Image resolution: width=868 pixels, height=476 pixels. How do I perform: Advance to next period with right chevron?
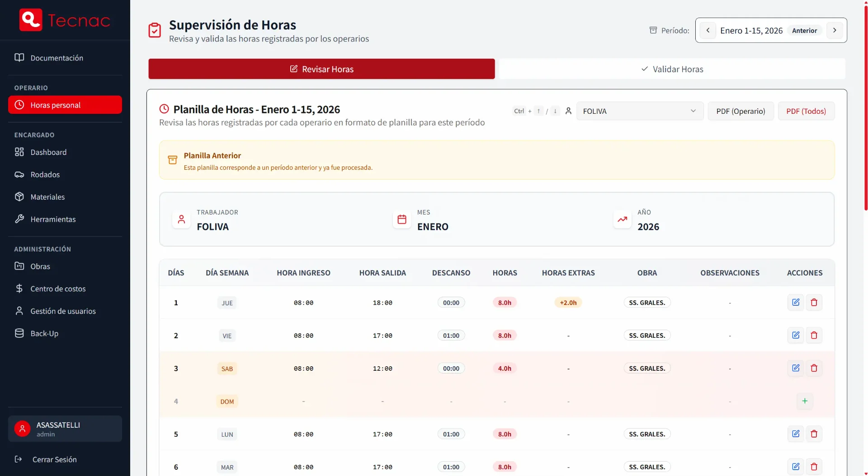click(835, 30)
